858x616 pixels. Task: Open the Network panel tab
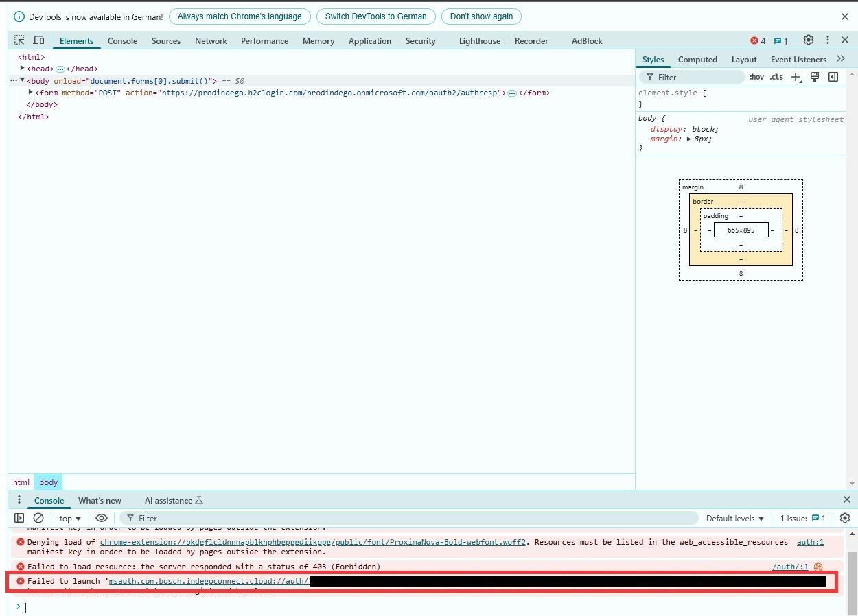pos(211,40)
